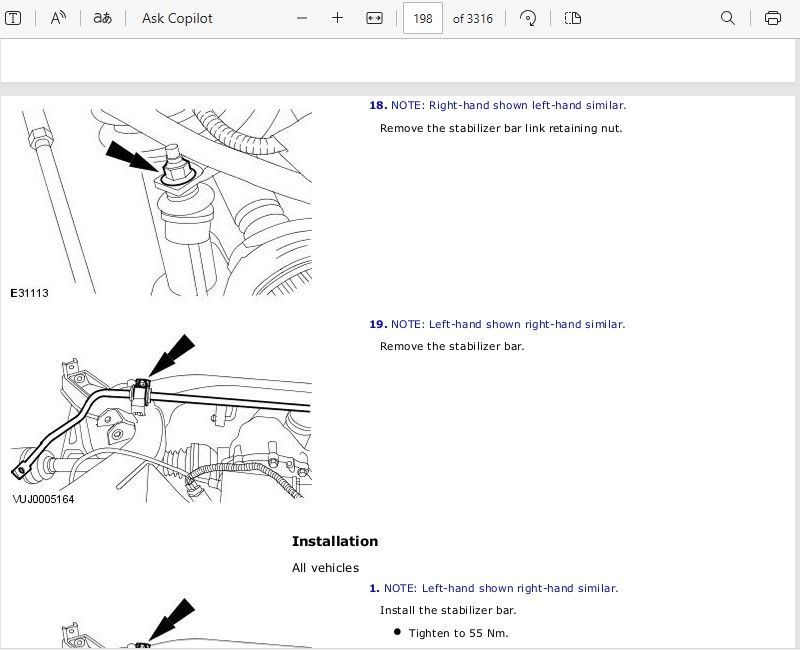Toggle the page view layout
The width and height of the screenshot is (800, 650).
[x=573, y=18]
